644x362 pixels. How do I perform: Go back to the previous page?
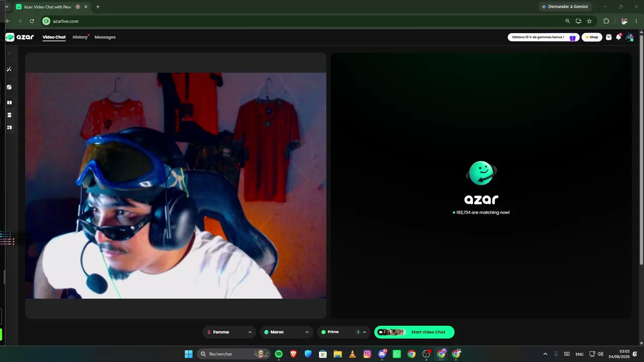8,21
